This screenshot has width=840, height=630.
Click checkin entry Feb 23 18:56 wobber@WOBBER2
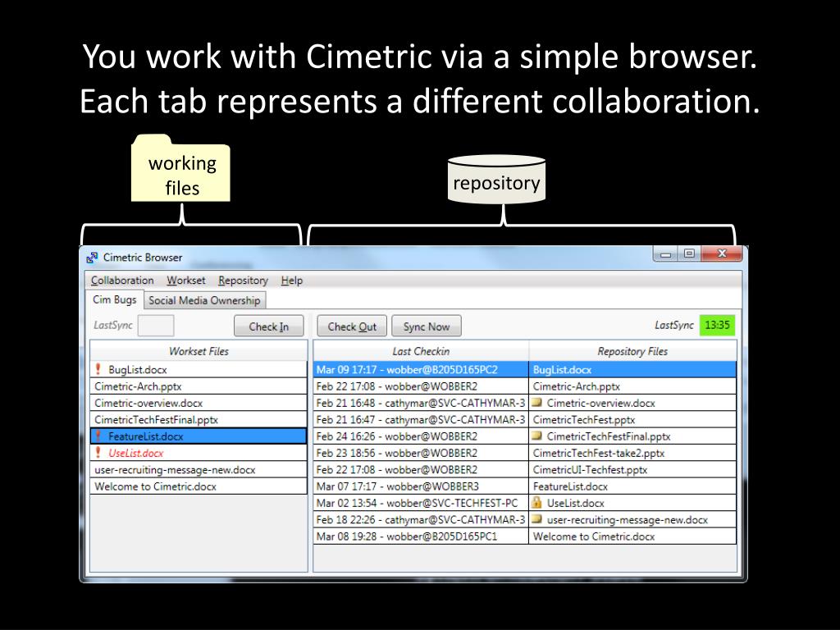click(x=421, y=453)
